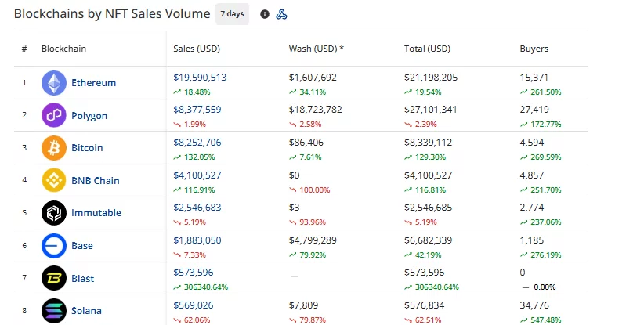Select Immutable total $2,546,685
644x325 pixels.
tap(428, 208)
